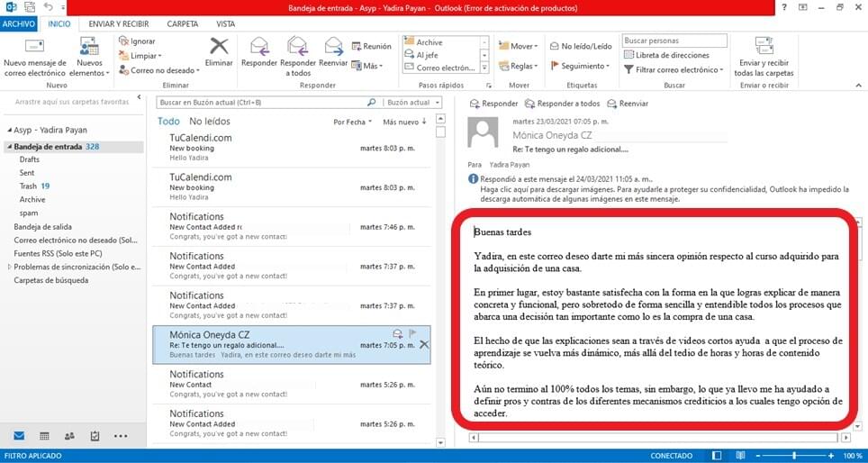This screenshot has height=463, width=868.
Task: Open the Limpiar dropdown
Action: pos(140,55)
